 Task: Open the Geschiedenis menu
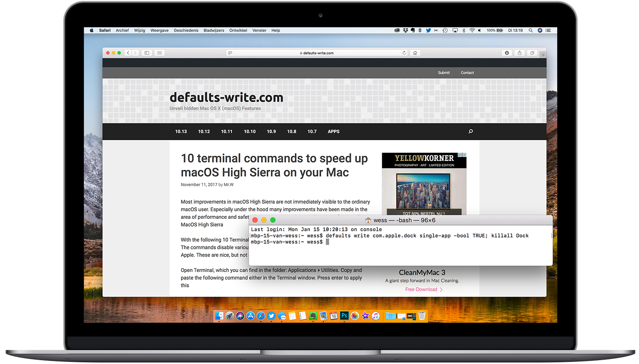(186, 31)
